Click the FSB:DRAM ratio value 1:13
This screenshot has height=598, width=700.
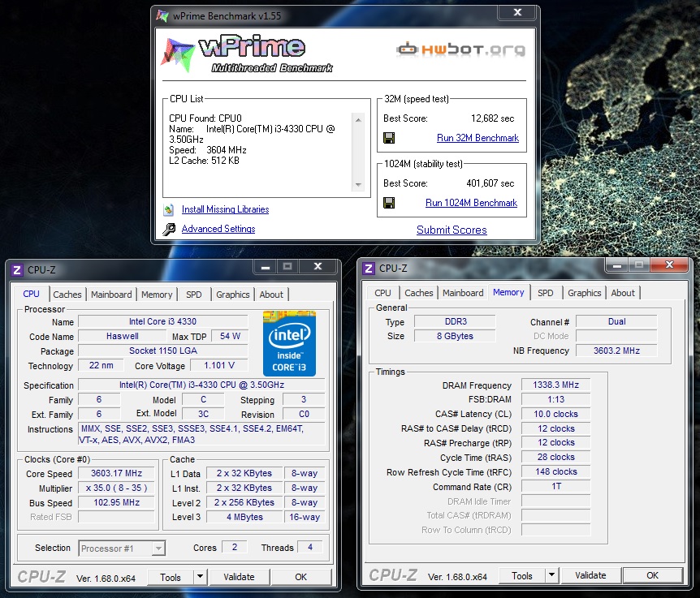coord(555,399)
